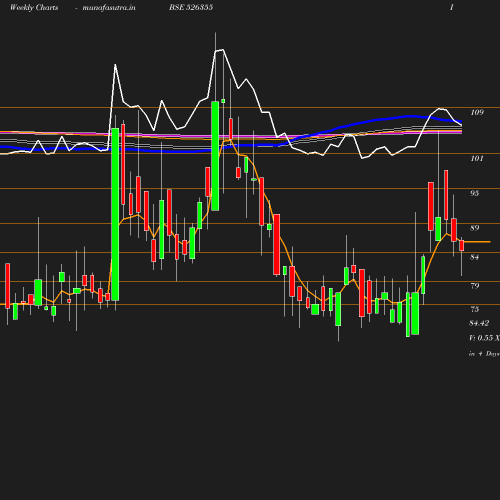Click the 84.42 last price value
Image resolution: width=500 pixels, height=500 pixels.
pos(479,323)
